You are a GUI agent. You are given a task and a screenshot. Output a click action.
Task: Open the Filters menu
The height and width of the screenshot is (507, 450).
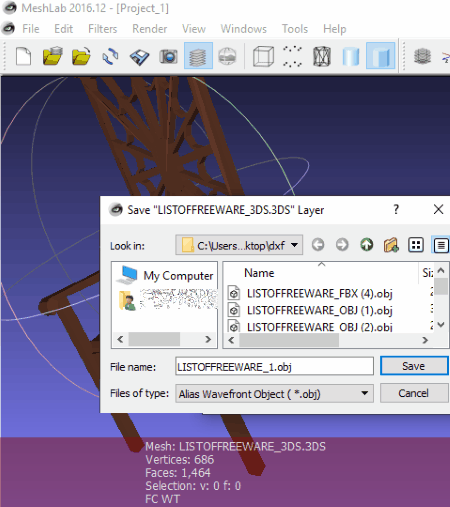pos(103,29)
